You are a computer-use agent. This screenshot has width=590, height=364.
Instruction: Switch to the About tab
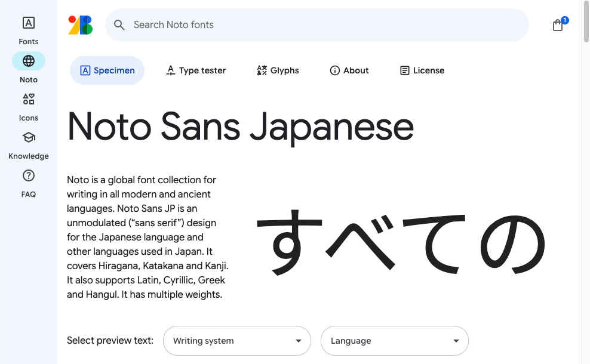click(349, 70)
